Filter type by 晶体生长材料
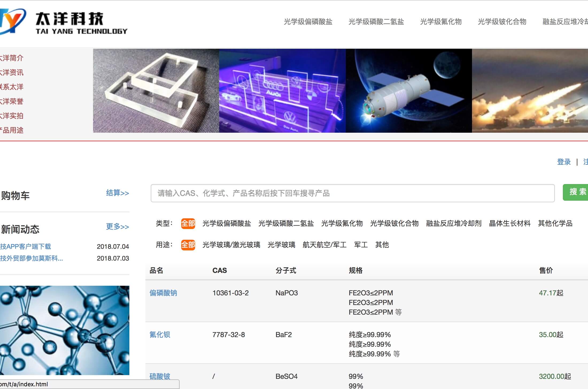 509,223
